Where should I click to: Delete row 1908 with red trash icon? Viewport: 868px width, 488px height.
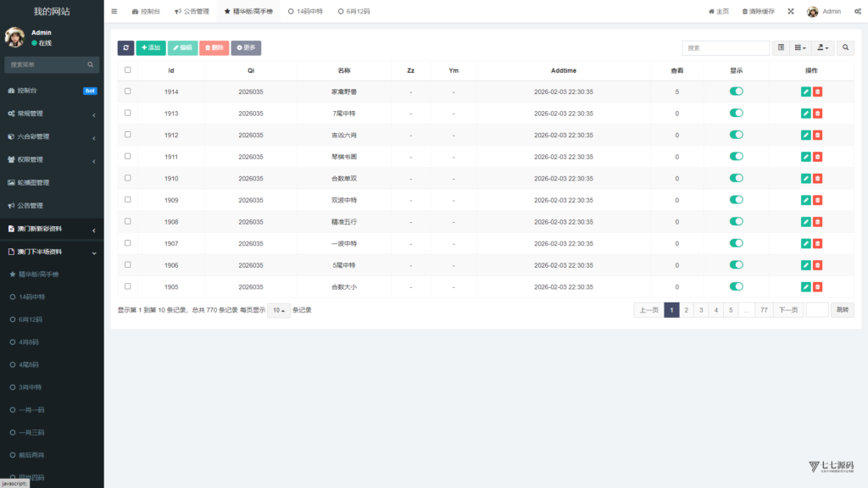pos(818,222)
